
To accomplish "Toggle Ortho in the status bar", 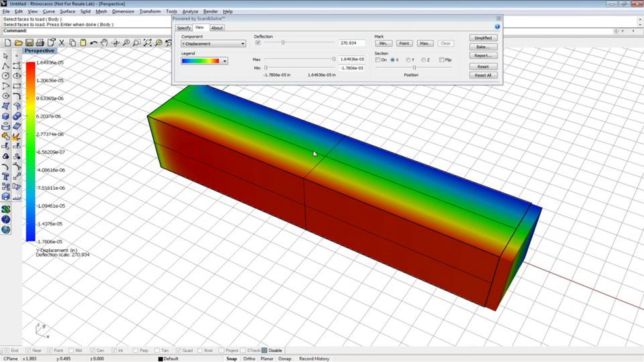I will (249, 359).
